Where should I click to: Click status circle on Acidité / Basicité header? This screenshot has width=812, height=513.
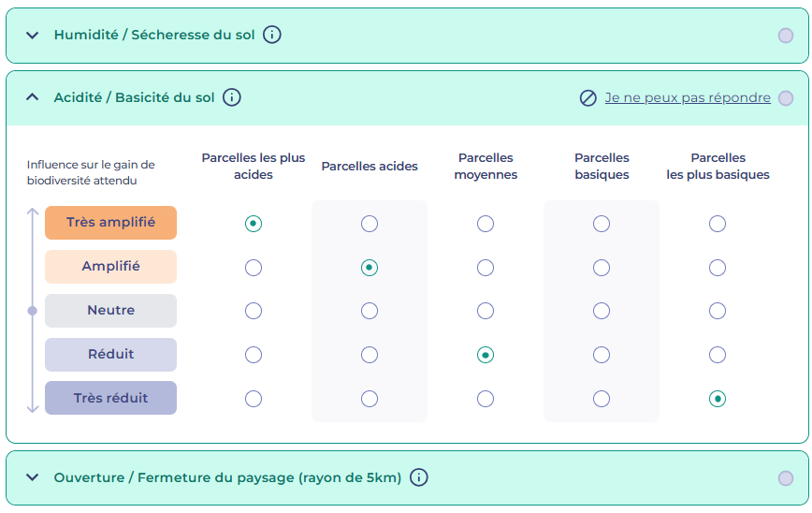786,98
